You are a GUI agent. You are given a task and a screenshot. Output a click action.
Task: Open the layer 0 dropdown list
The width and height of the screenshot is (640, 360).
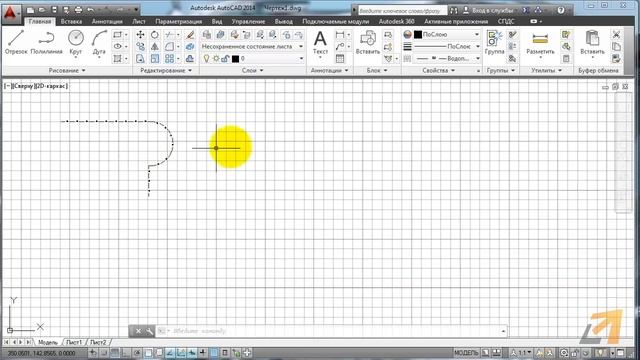tap(253, 59)
